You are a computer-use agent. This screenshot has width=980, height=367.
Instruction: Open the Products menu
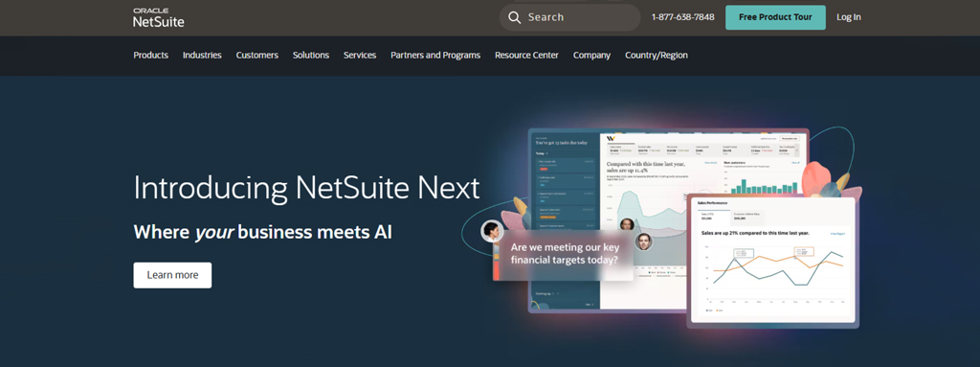(150, 56)
